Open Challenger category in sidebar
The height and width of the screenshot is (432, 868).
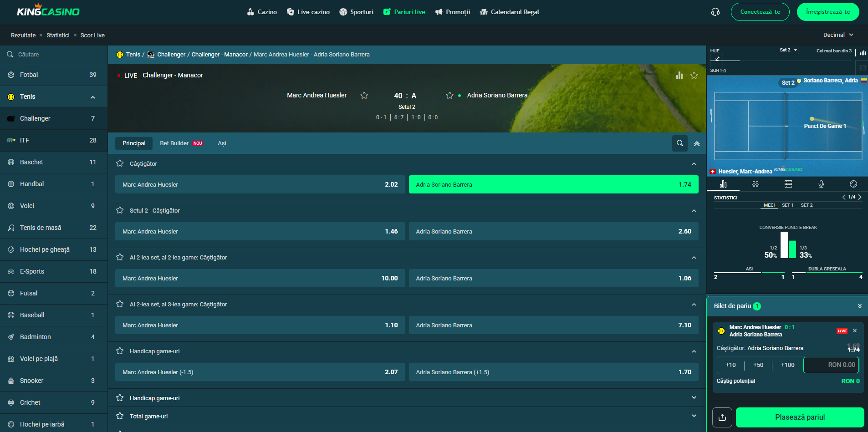point(54,118)
